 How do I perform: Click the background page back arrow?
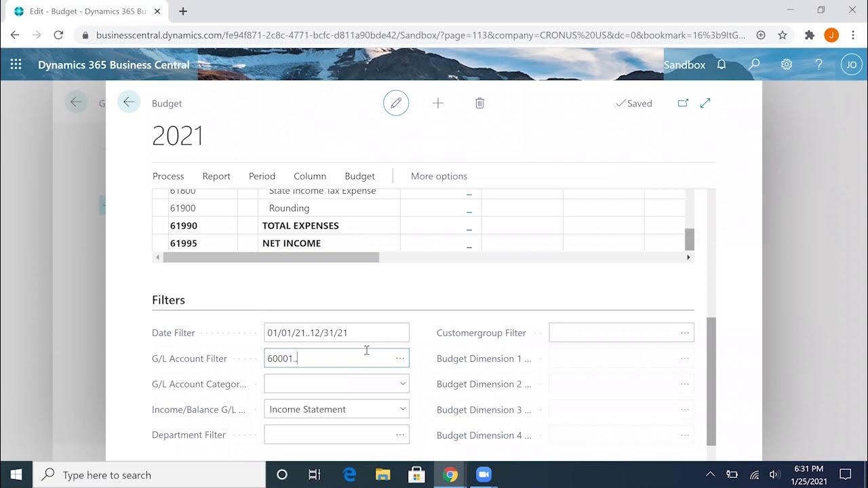coord(76,102)
